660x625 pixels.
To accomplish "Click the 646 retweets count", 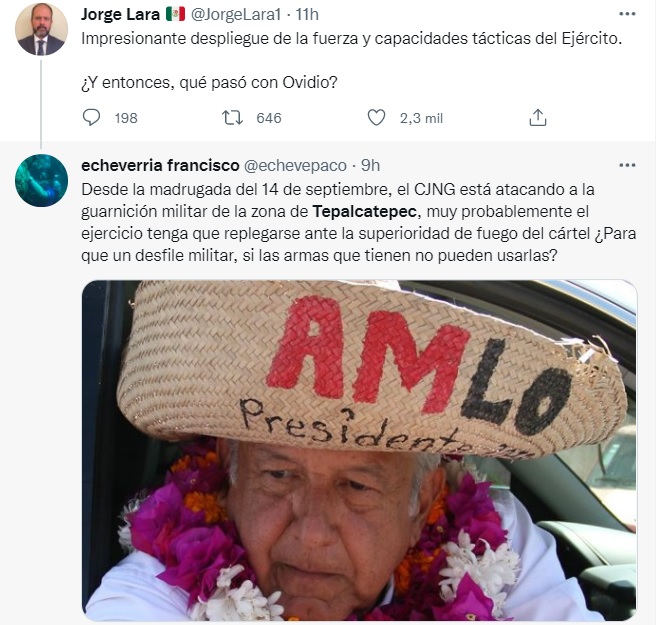I will 269,118.
